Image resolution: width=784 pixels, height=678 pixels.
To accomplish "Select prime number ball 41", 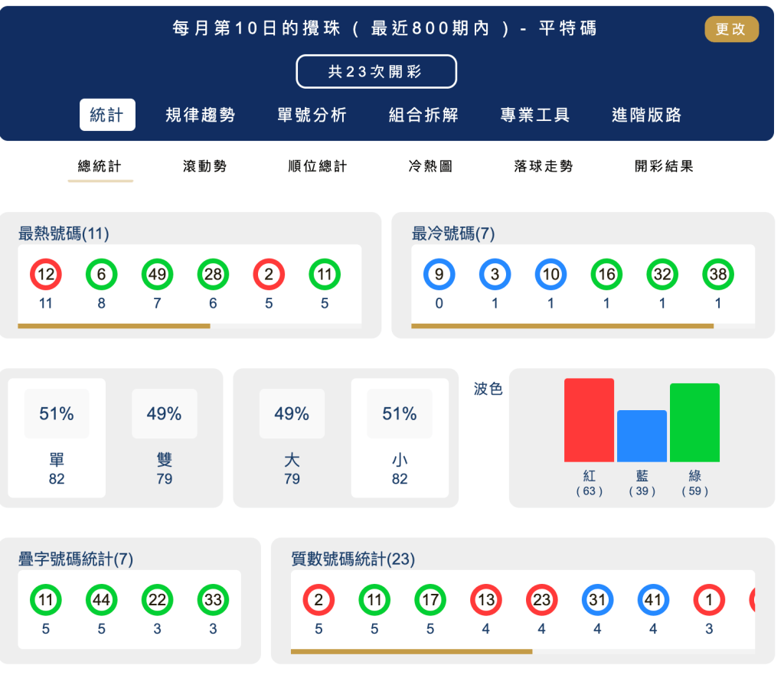I will pos(653,601).
